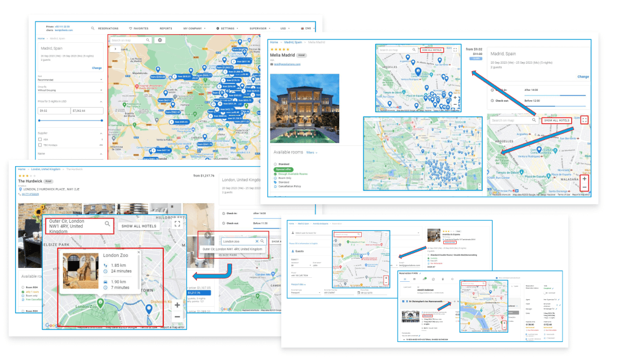Click the search magnifier beside Outer Cir address
Screen dimensions: 621x364
pos(108,223)
